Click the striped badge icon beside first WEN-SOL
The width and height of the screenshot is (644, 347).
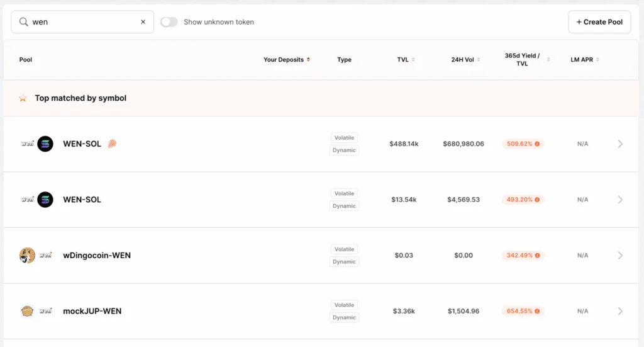pyautogui.click(x=112, y=144)
